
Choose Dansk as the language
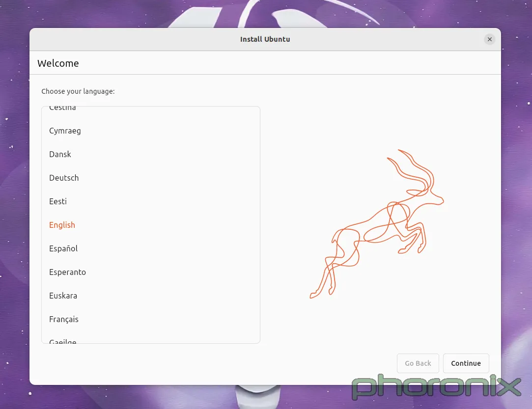[151, 154]
